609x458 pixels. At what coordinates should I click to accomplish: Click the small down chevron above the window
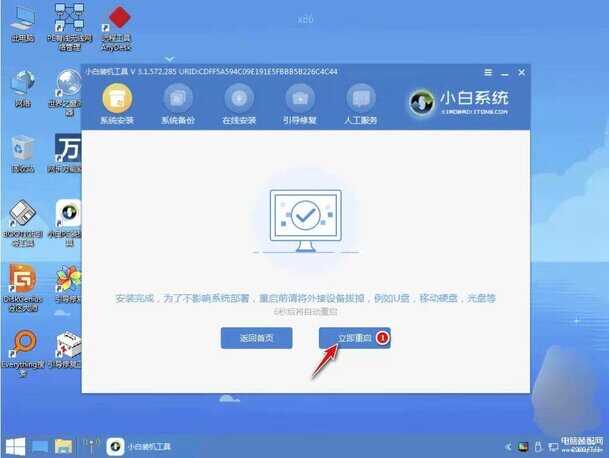170,59
